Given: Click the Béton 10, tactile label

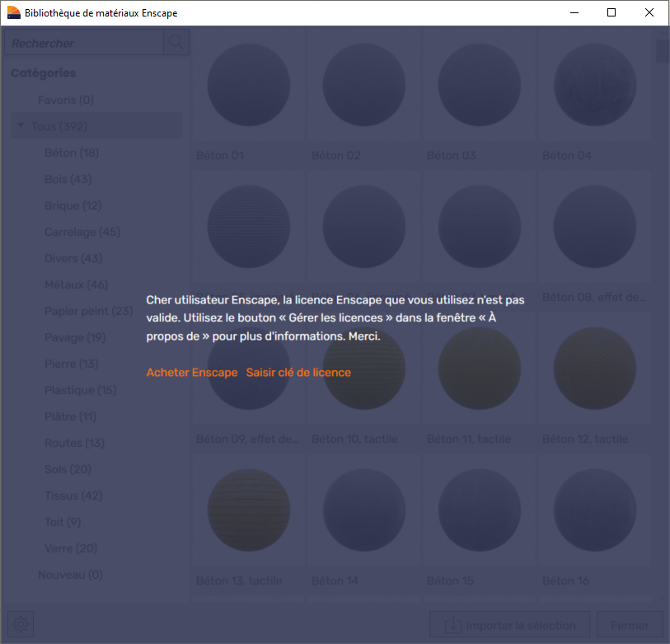Looking at the screenshot, I should (354, 440).
